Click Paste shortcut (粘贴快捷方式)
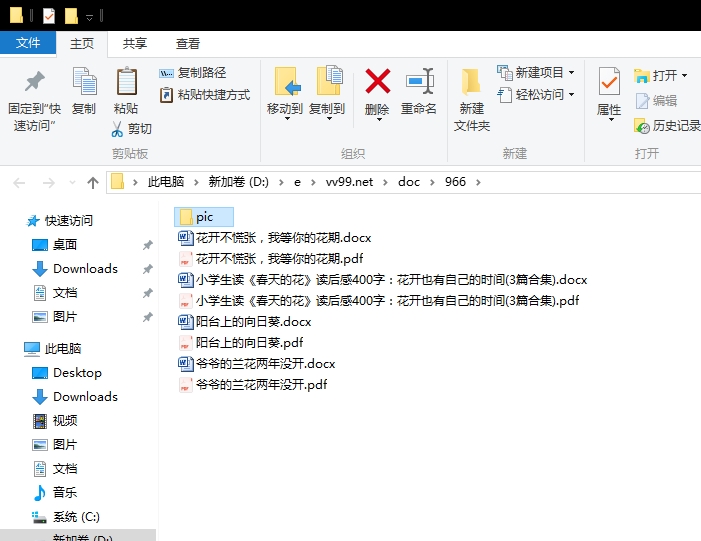This screenshot has width=701, height=541. (x=205, y=95)
